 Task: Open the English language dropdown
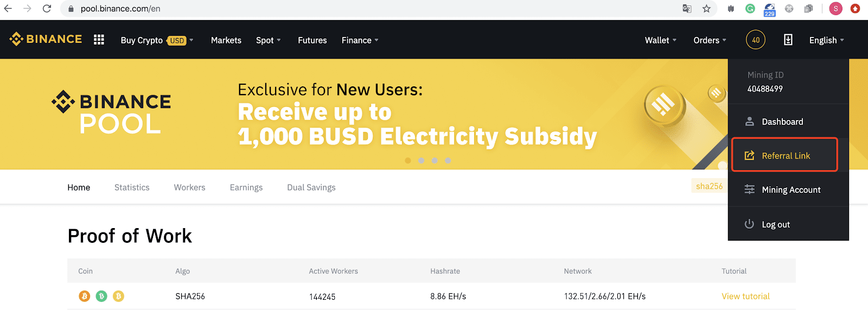[x=826, y=40]
